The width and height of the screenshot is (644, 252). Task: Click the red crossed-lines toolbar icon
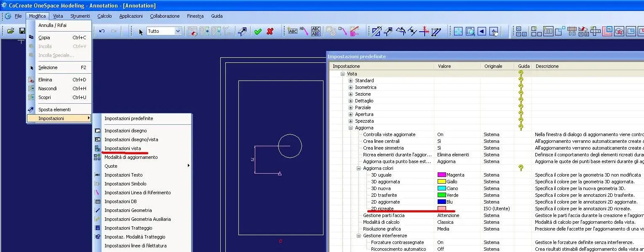point(424,31)
